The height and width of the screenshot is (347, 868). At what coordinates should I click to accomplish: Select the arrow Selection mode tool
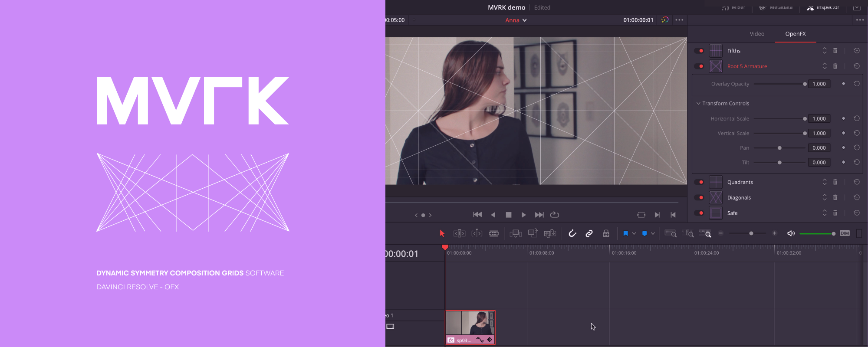(x=442, y=233)
